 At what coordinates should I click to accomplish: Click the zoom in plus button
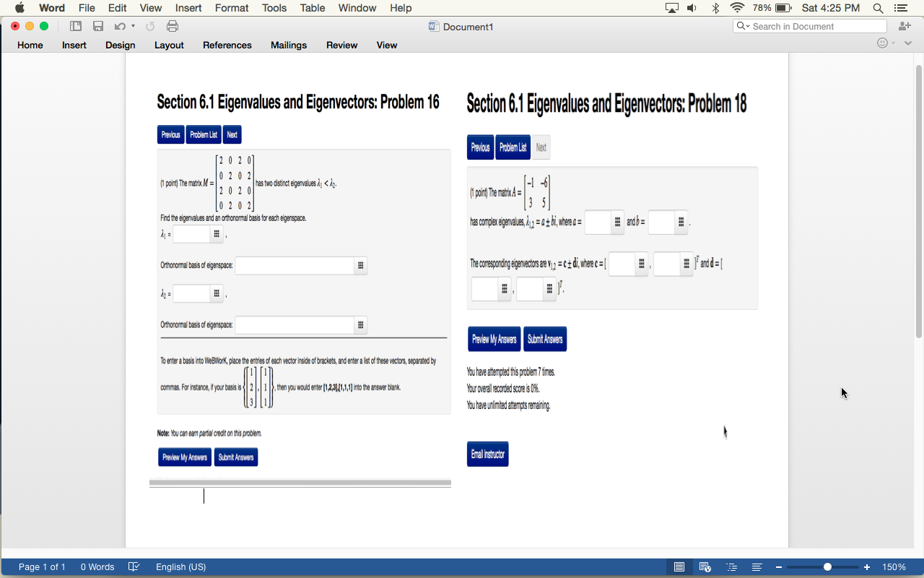(x=867, y=567)
